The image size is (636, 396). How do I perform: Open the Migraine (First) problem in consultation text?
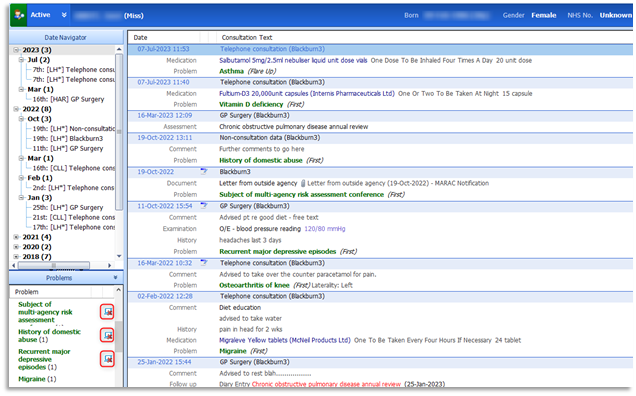pos(233,351)
